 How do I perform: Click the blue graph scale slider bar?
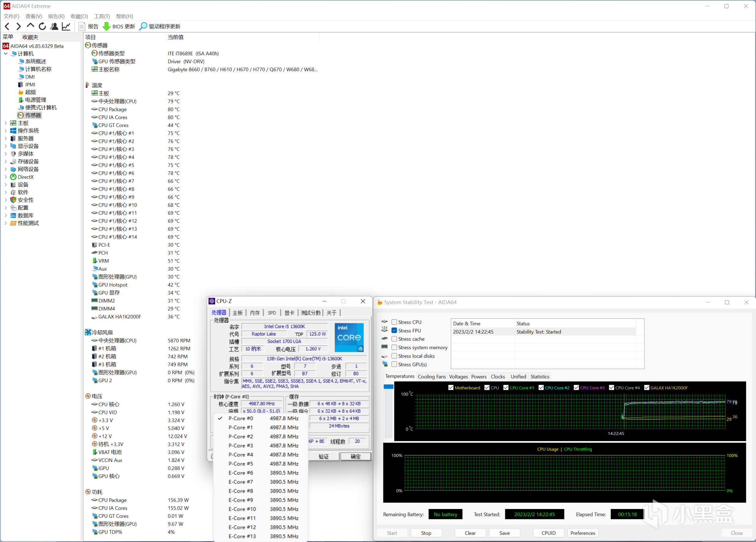tap(388, 387)
